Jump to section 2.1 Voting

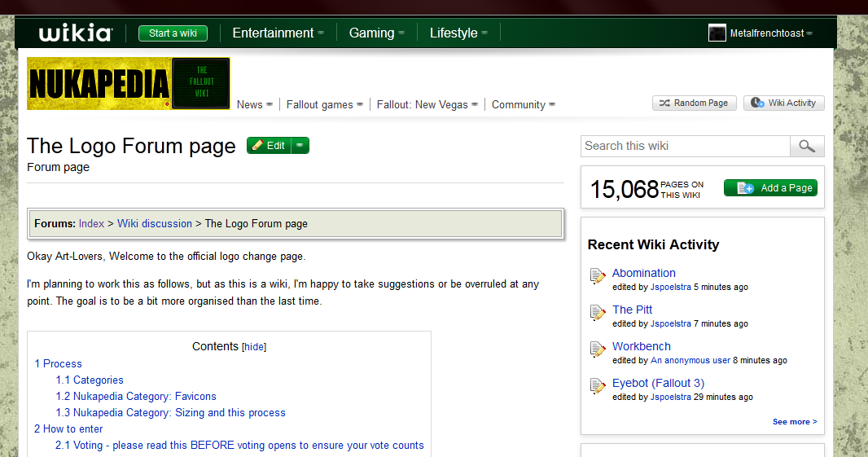click(239, 446)
